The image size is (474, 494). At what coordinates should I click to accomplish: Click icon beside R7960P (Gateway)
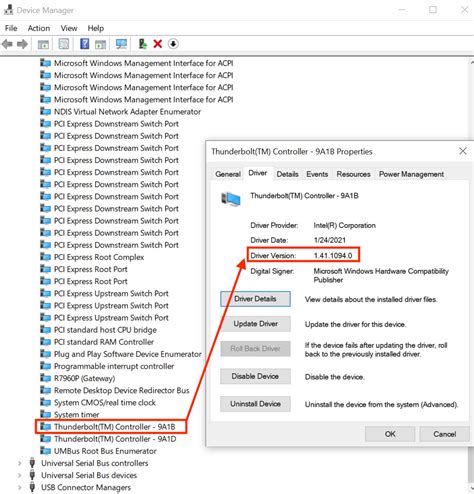[x=45, y=378]
